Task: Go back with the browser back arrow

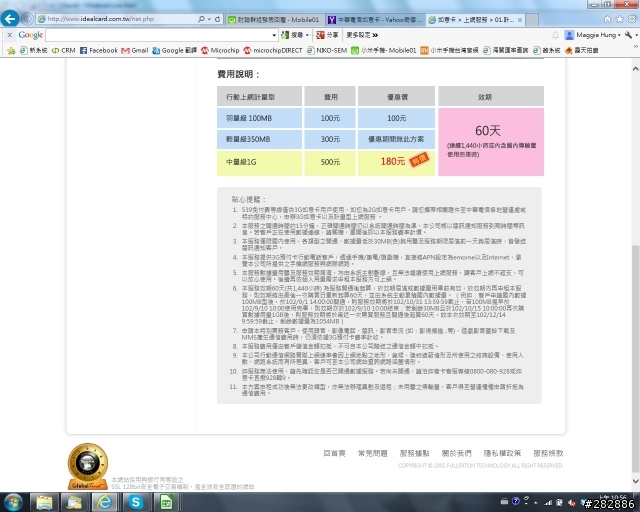Action: (x=10, y=19)
